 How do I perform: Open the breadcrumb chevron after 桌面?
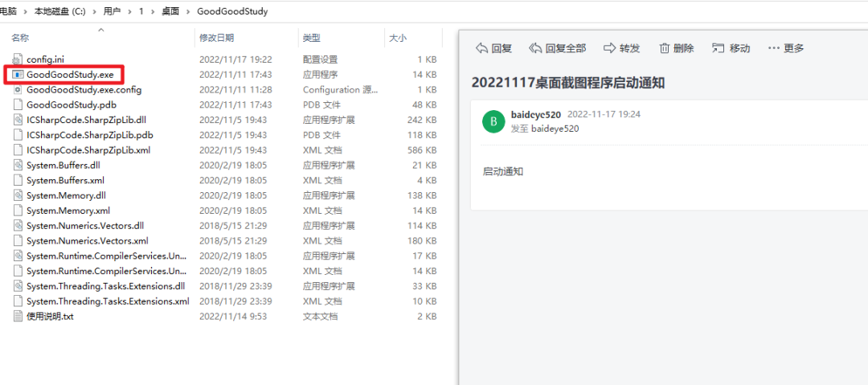pos(188,11)
